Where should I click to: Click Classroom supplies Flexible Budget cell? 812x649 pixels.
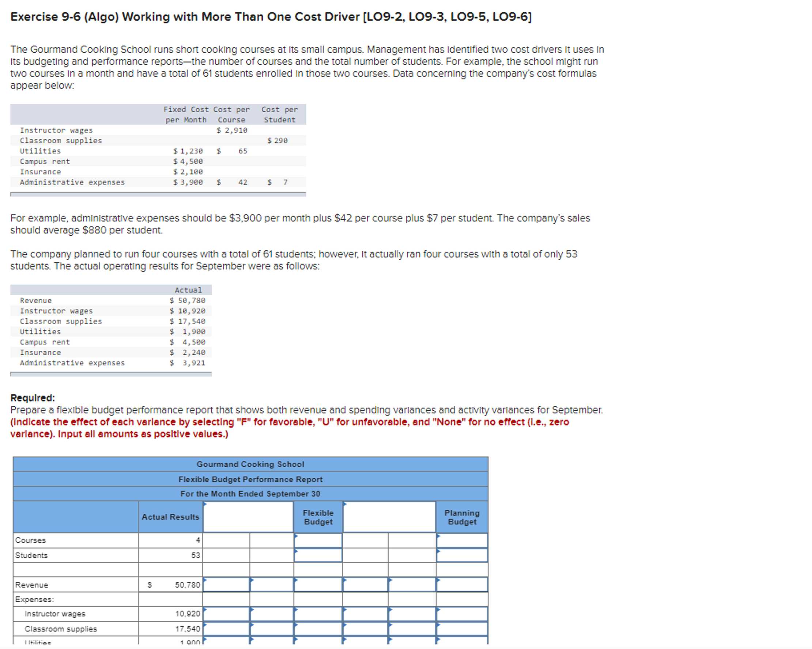coord(318,629)
